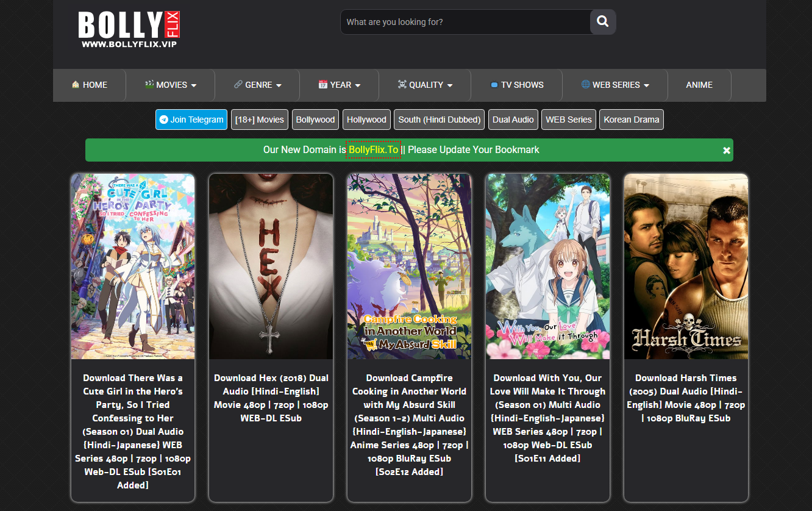Click the magnifier search button
812x511 pixels.
(603, 22)
